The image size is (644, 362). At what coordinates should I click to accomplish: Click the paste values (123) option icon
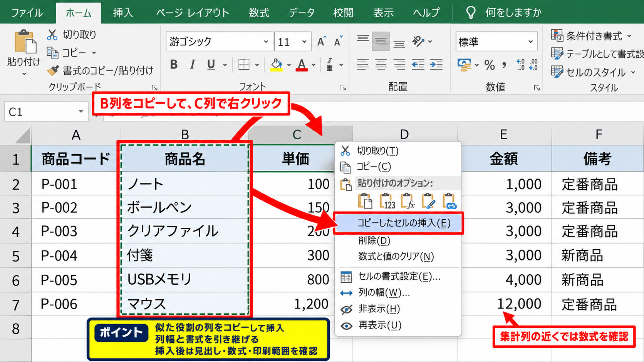click(x=387, y=201)
